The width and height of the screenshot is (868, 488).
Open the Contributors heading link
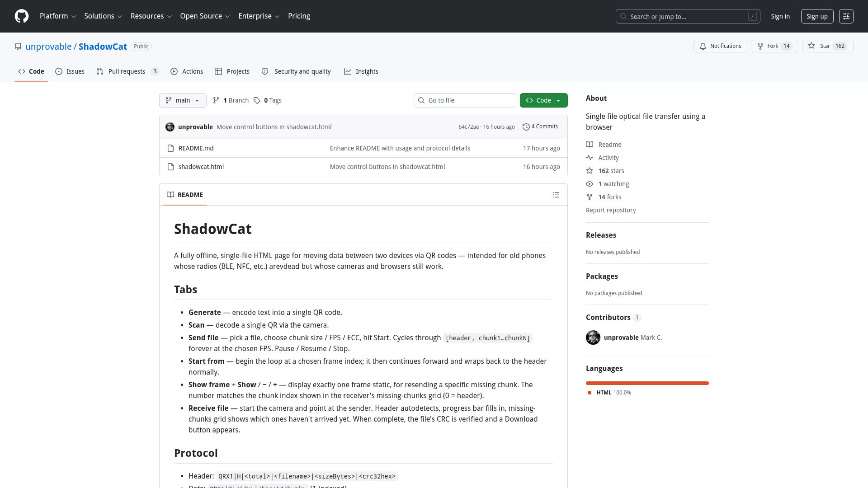(613, 317)
